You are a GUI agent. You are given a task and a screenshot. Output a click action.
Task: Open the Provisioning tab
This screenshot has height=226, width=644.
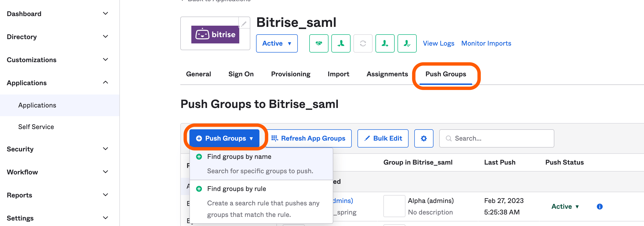coord(291,74)
